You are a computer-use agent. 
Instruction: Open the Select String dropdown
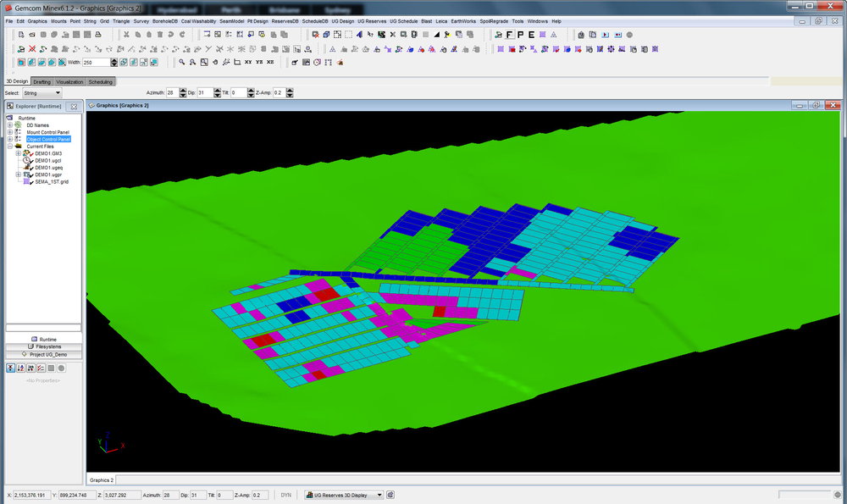pyautogui.click(x=42, y=92)
